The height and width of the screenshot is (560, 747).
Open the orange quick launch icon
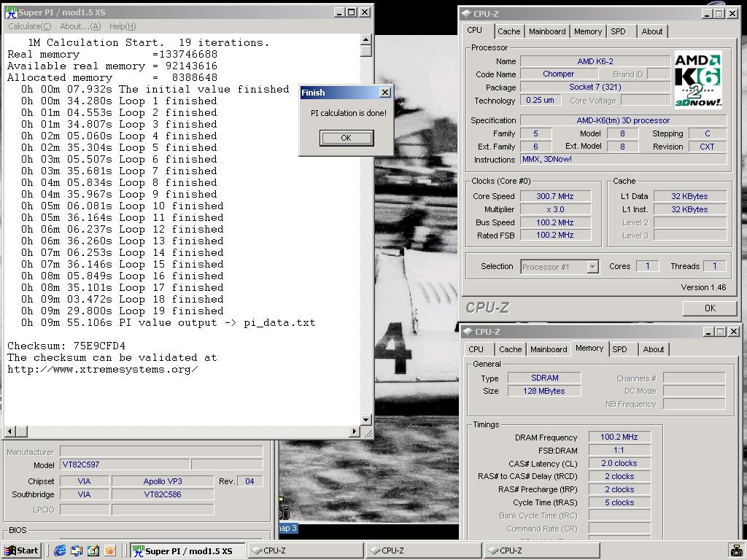click(x=109, y=551)
